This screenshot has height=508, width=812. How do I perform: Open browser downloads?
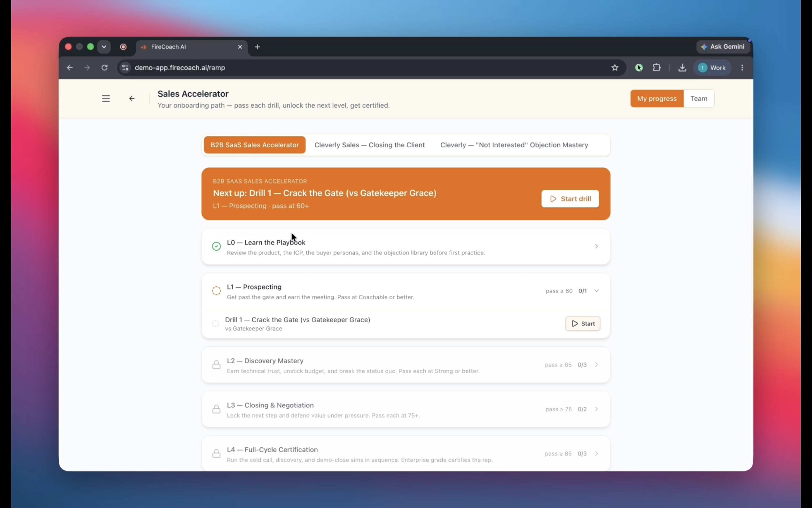pyautogui.click(x=682, y=67)
